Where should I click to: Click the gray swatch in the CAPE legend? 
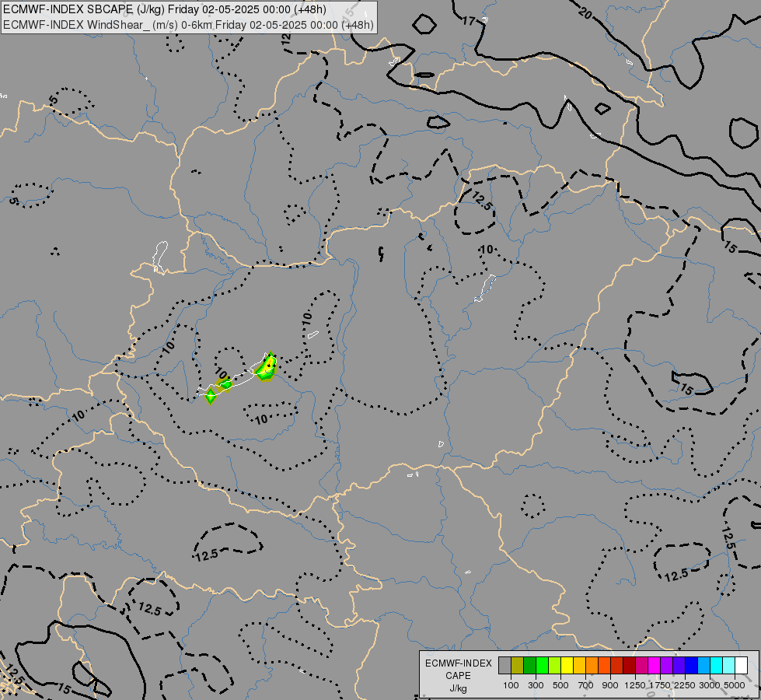coord(504,666)
